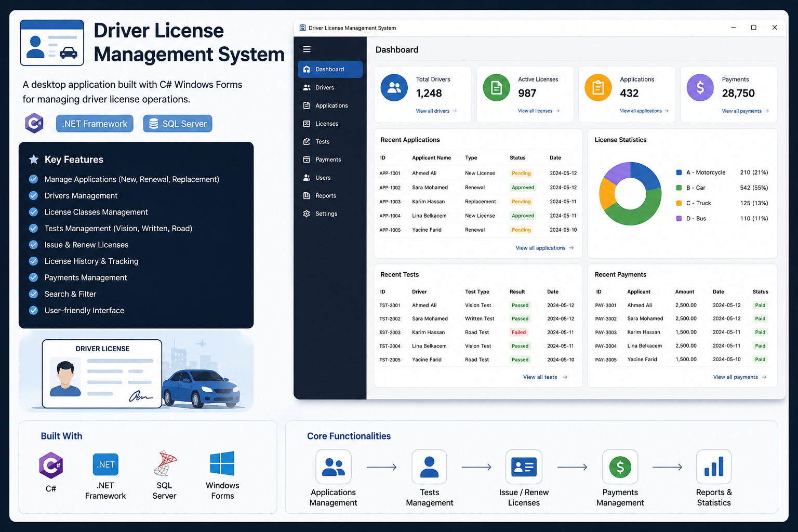This screenshot has width=798, height=532.
Task: Navigate to Payments sidebar item
Action: point(328,159)
